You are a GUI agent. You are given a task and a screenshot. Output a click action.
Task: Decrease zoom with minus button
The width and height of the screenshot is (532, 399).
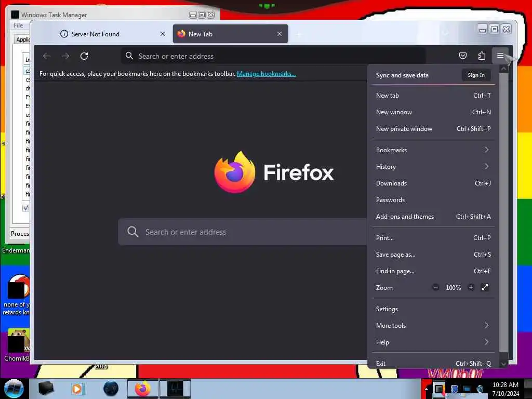point(436,288)
